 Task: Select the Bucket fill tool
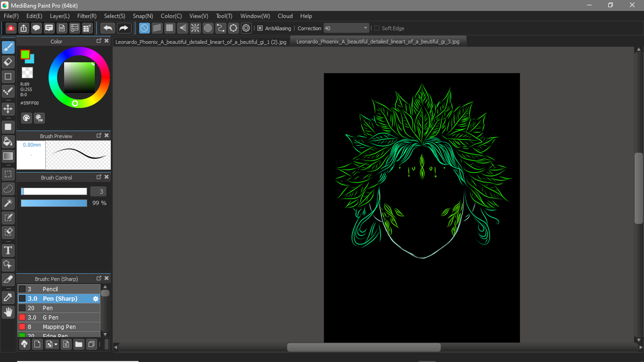point(8,141)
